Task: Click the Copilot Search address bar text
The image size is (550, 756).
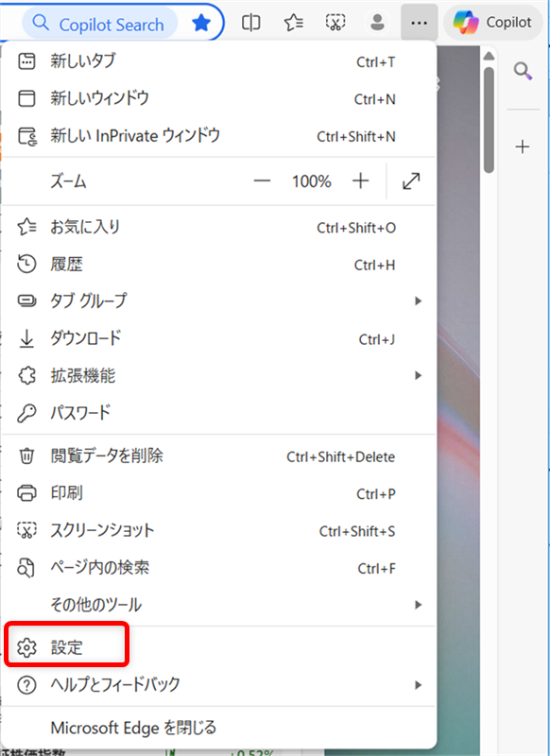Action: [112, 25]
